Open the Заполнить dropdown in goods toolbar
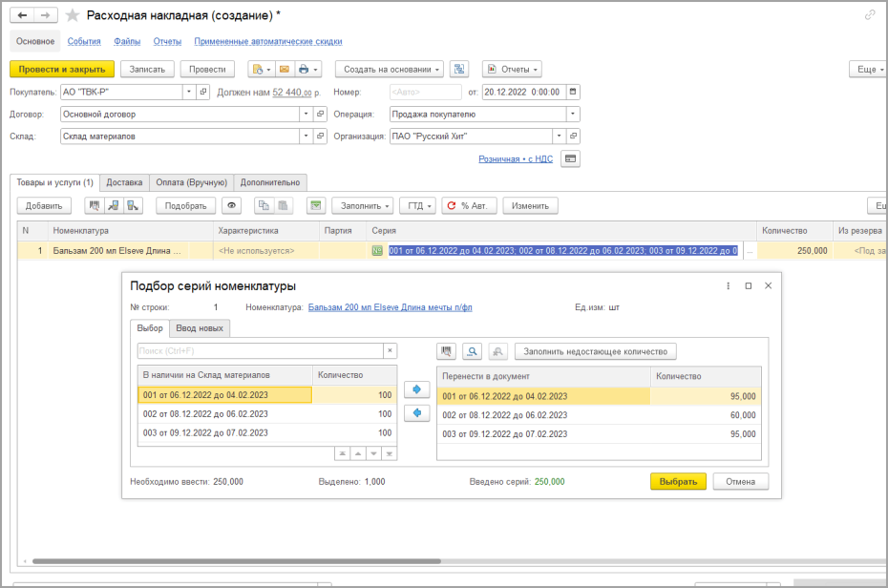888x588 pixels. [365, 206]
